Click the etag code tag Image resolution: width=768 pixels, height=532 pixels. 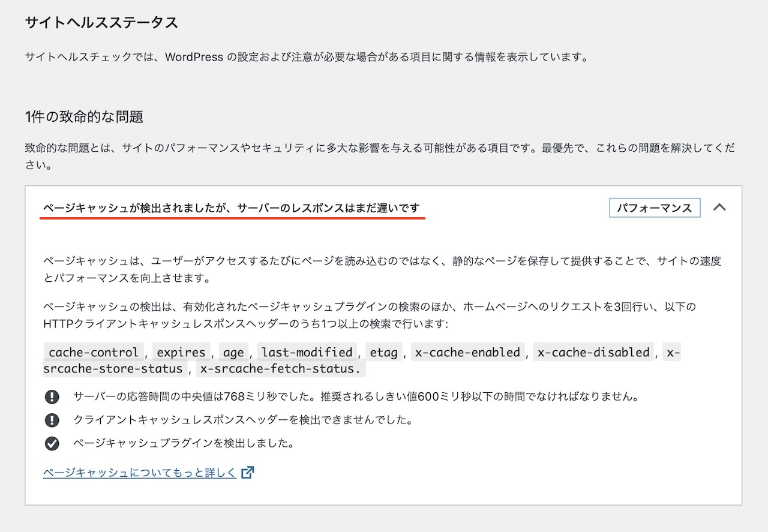(383, 352)
